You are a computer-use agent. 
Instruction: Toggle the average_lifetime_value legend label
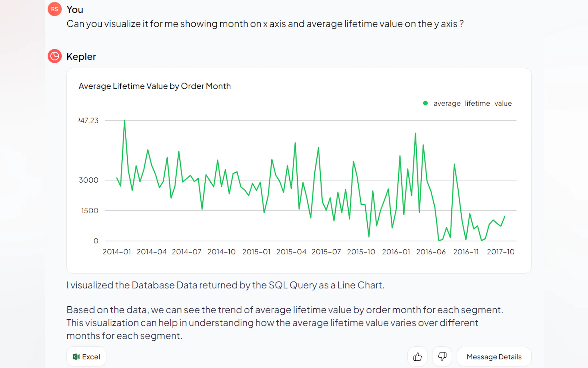tap(472, 103)
